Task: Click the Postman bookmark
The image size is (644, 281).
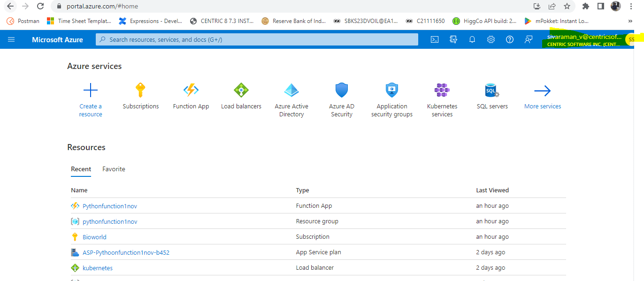Action: (23, 21)
